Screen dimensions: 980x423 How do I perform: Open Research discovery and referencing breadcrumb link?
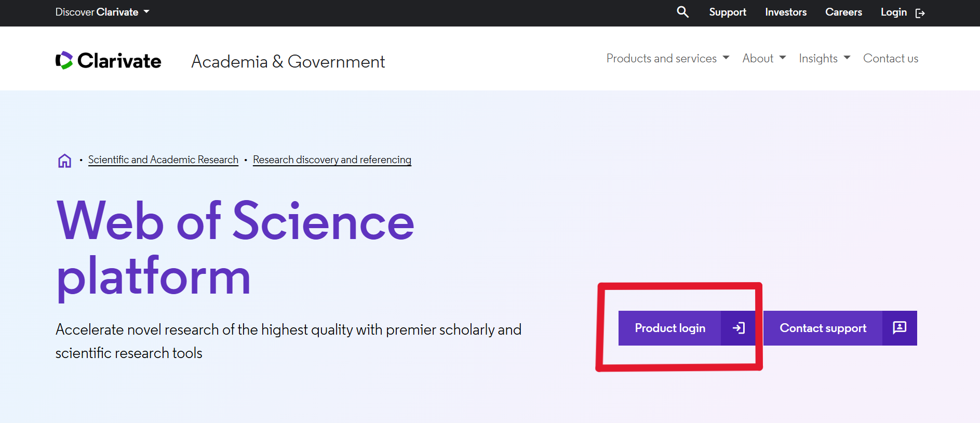click(332, 160)
